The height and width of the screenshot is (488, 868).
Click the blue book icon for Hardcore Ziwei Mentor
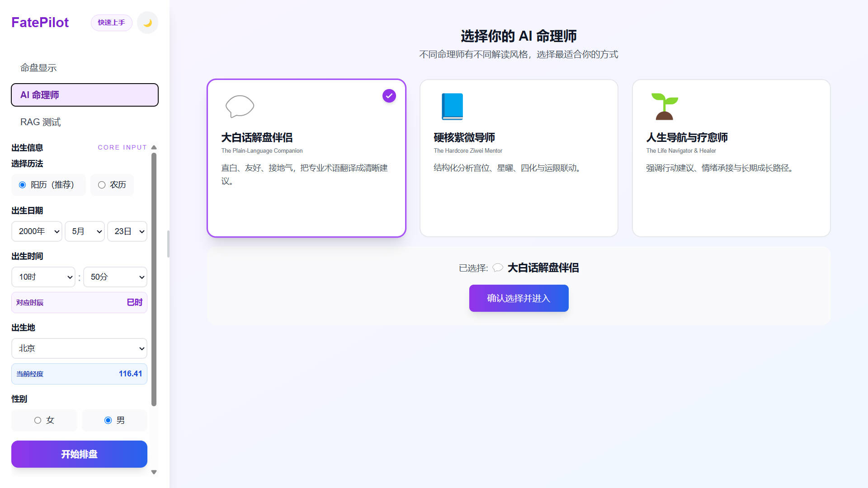pos(452,106)
